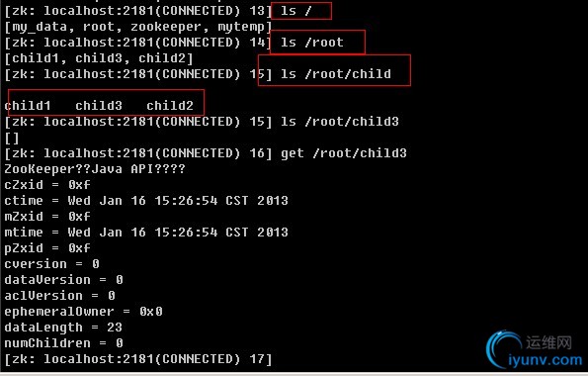Click the 'ls /root' highlighted command
588x376 pixels.
(x=312, y=43)
